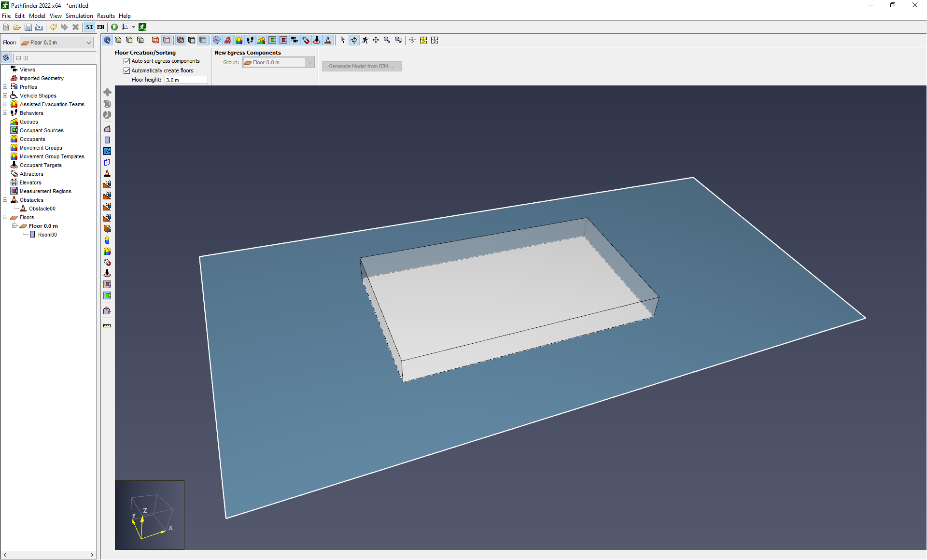Select the add obstacle cone tool
The image size is (927, 560).
(107, 173)
